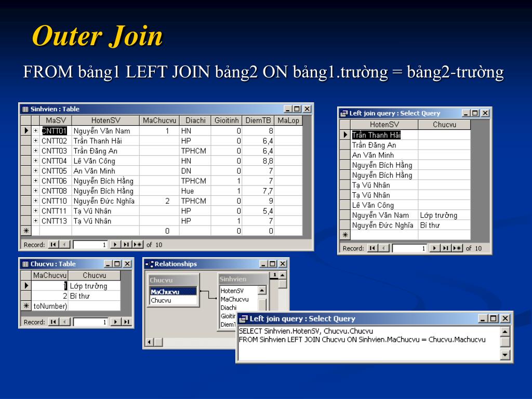
Task: Select HotenSV field in Relationships Sinhvien list
Action: [x=232, y=291]
